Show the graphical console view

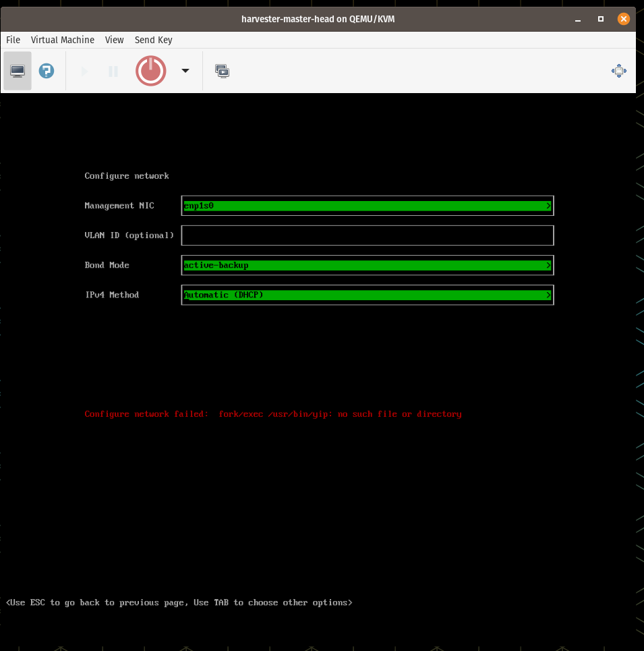pos(18,71)
